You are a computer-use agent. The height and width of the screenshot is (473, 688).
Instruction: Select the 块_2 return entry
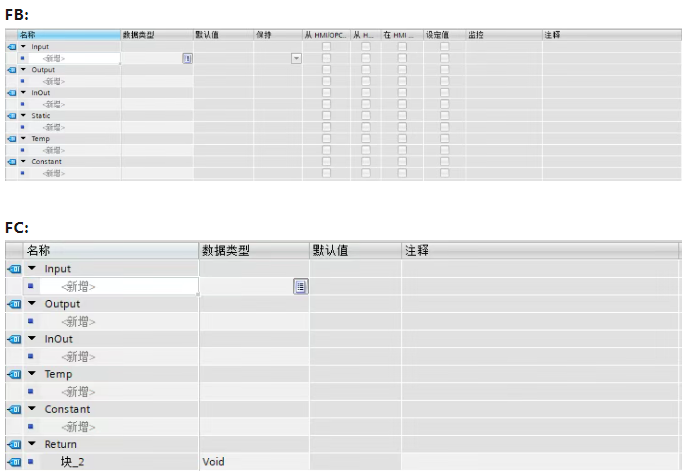tap(72, 462)
